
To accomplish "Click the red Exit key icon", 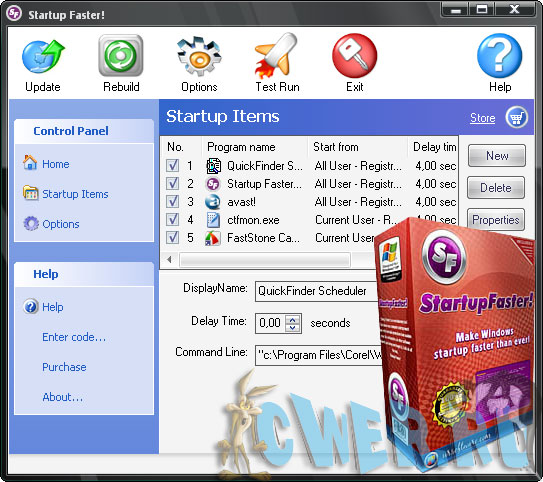I will tap(355, 55).
